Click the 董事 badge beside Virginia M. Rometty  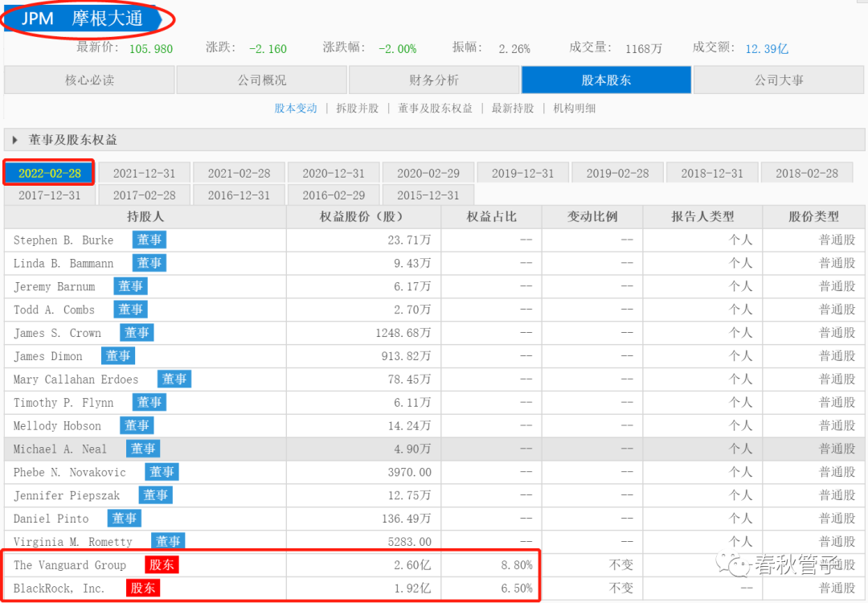(168, 542)
